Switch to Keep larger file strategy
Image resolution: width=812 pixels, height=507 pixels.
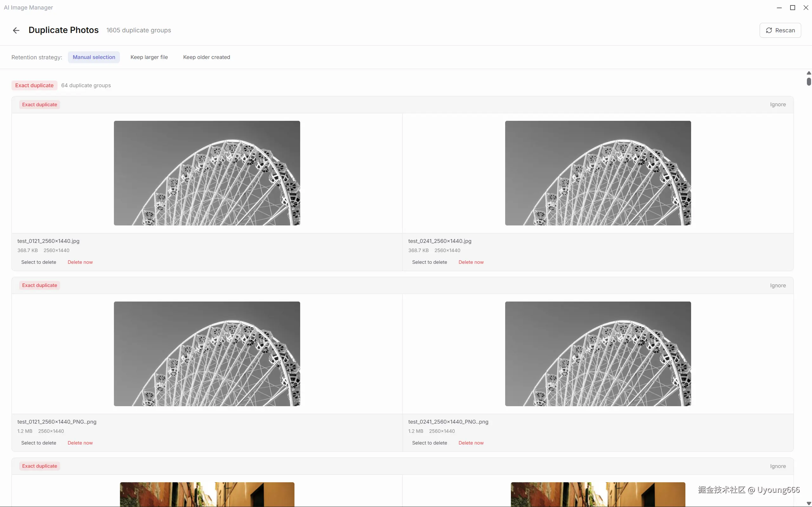pos(149,57)
